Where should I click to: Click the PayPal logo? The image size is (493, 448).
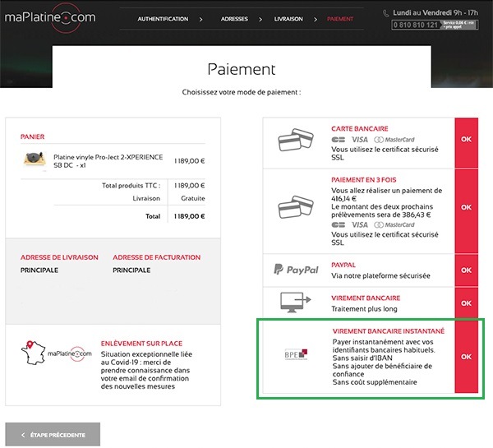pyautogui.click(x=295, y=269)
